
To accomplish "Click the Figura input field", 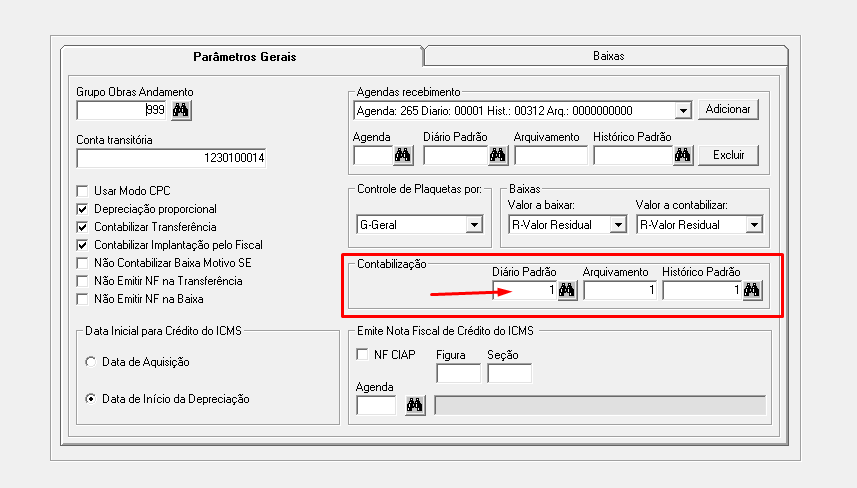I will [459, 374].
